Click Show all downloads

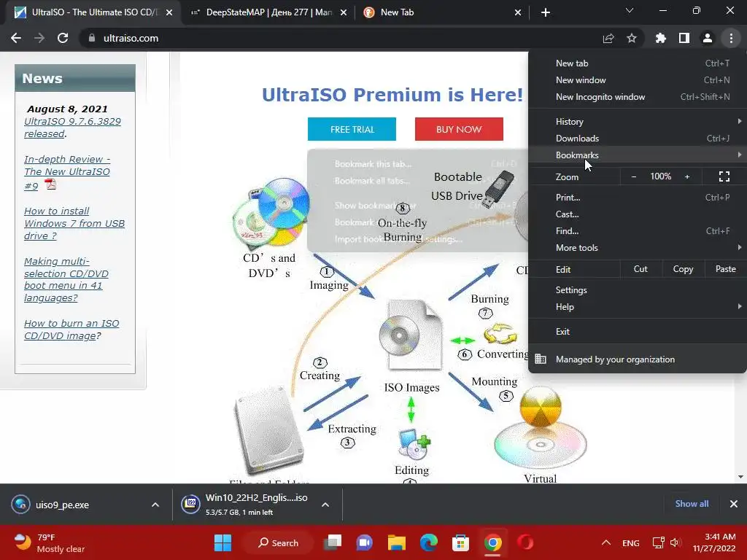(692, 504)
